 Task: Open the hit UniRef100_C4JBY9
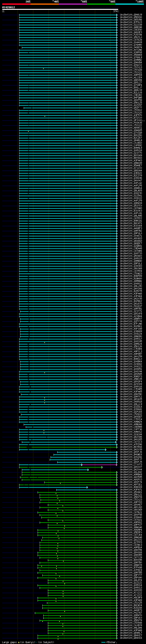(131, 625)
